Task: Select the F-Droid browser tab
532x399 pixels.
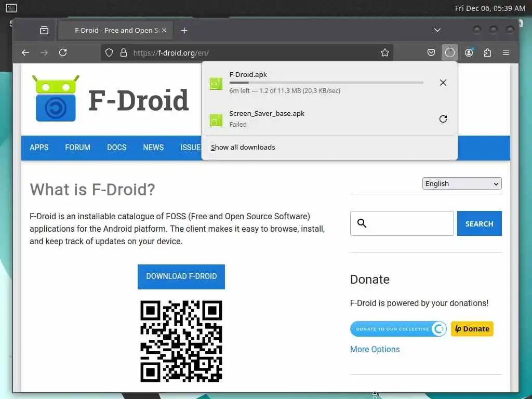Action: (116, 30)
